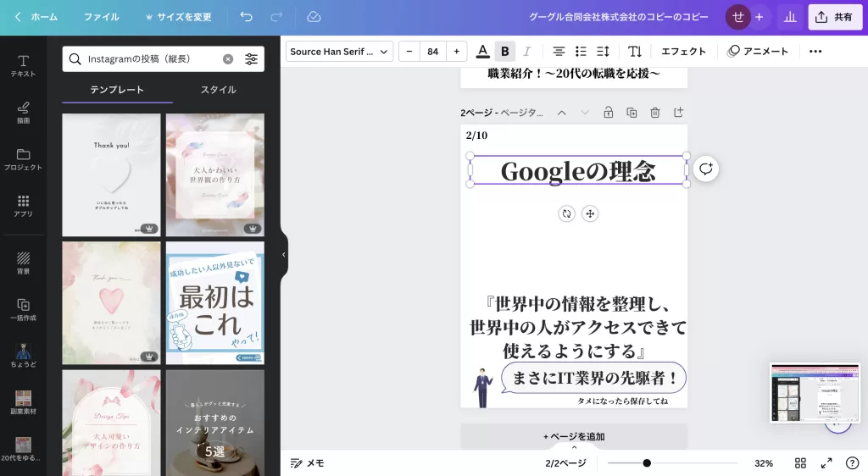The height and width of the screenshot is (476, 868).
Task: Apply bulleted list formatting
Action: tap(581, 52)
